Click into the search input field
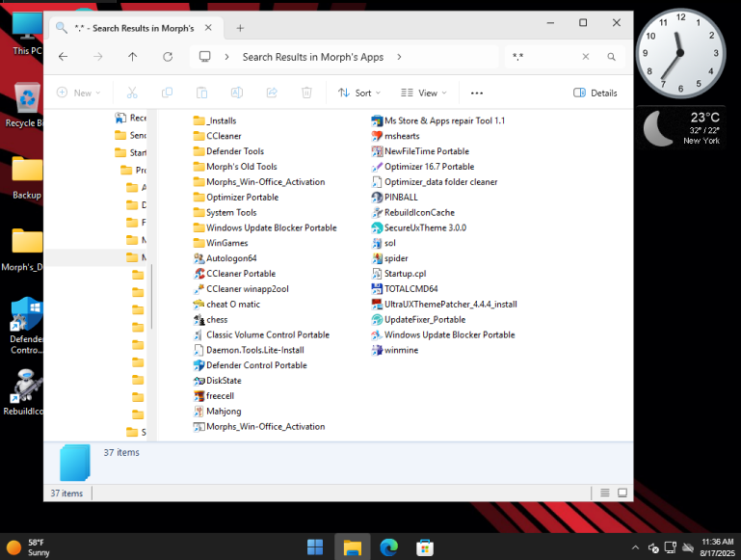 tap(543, 57)
